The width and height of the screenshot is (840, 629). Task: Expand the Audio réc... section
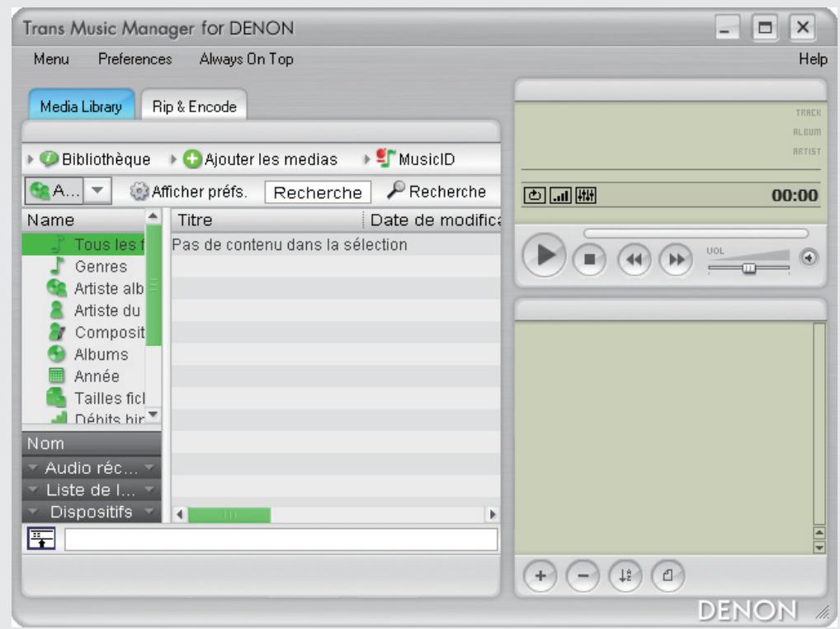tap(91, 468)
